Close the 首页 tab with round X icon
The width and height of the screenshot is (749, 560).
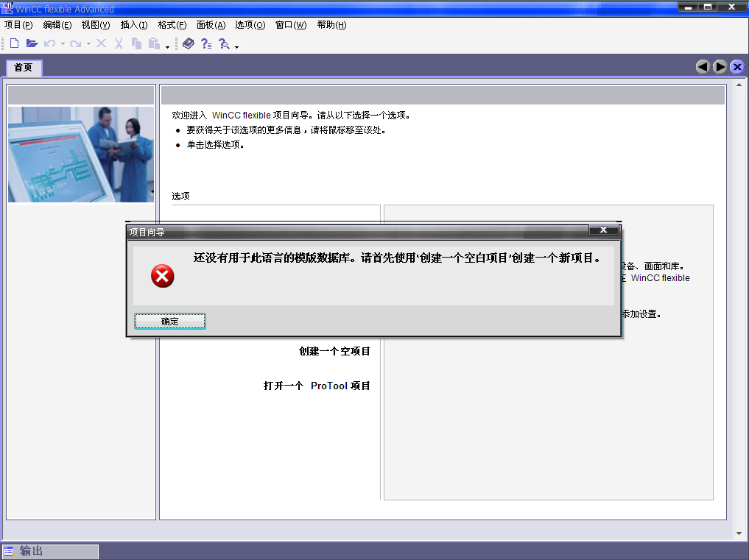click(736, 67)
